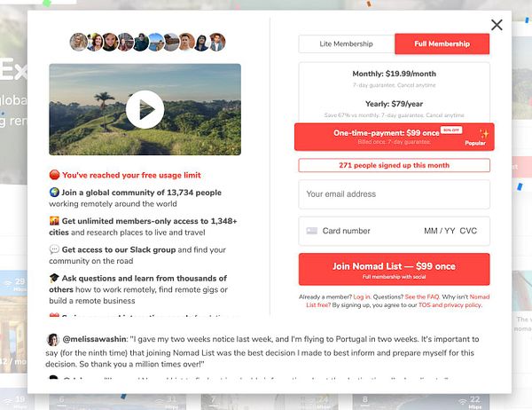This screenshot has width=532, height=410.
Task: Click the MM / YY expiry field
Action: (440, 231)
